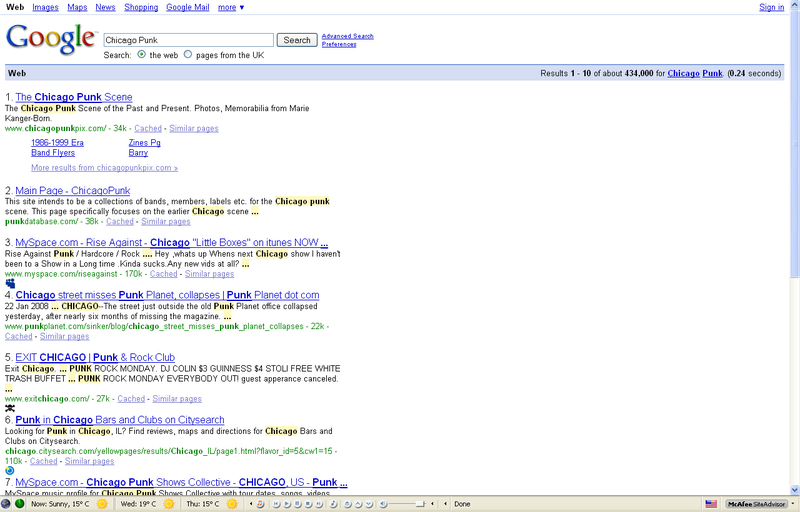Open 'Chicago street misses Punk Planet' result
Viewport: 800px width, 512px height.
[167, 295]
